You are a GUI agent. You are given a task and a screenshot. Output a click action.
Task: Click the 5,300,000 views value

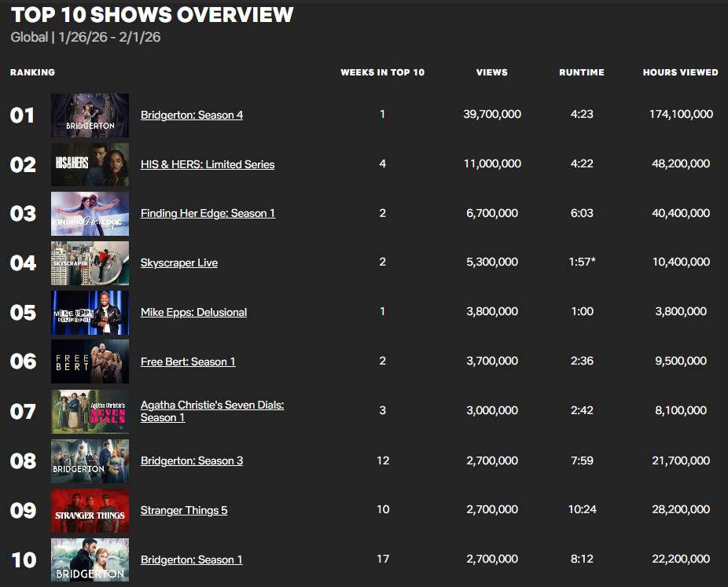(x=492, y=262)
